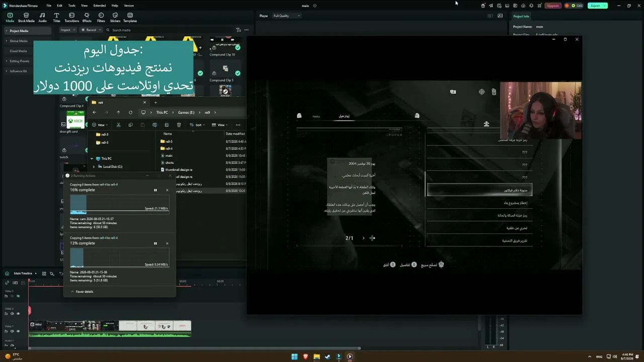The width and height of the screenshot is (644, 362).
Task: Open the Tools menu
Action: point(72,6)
